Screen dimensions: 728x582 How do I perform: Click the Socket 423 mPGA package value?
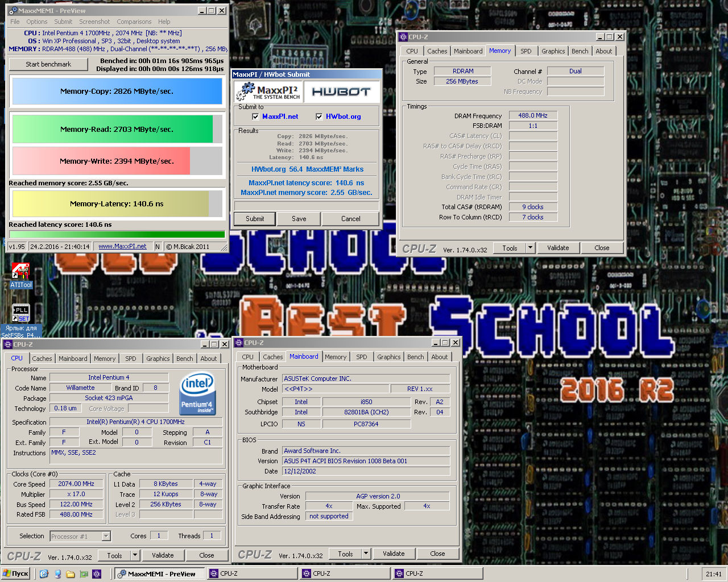(109, 398)
